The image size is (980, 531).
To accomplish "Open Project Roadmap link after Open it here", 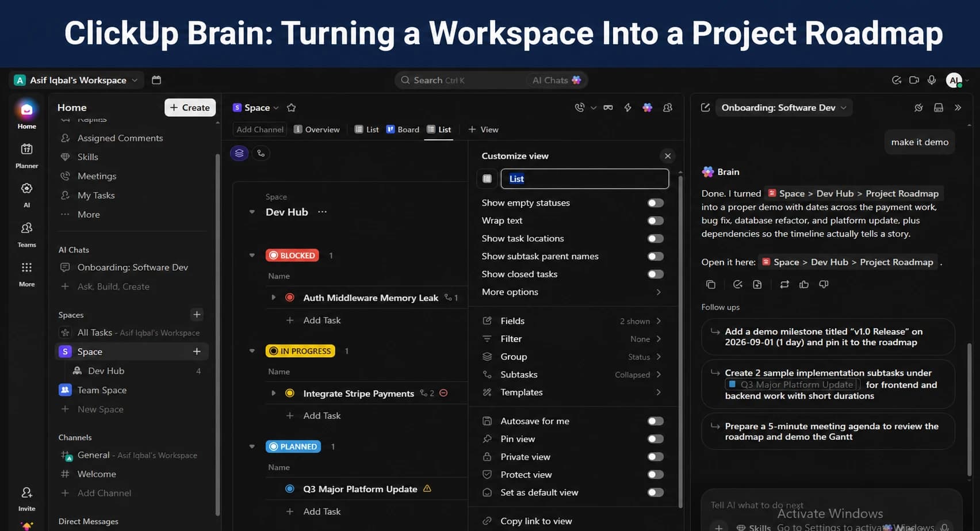I will 848,262.
